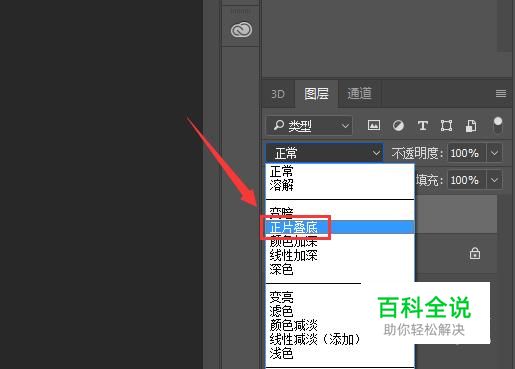
Task: Click the 不透明度 opacity value field
Action: coord(466,153)
